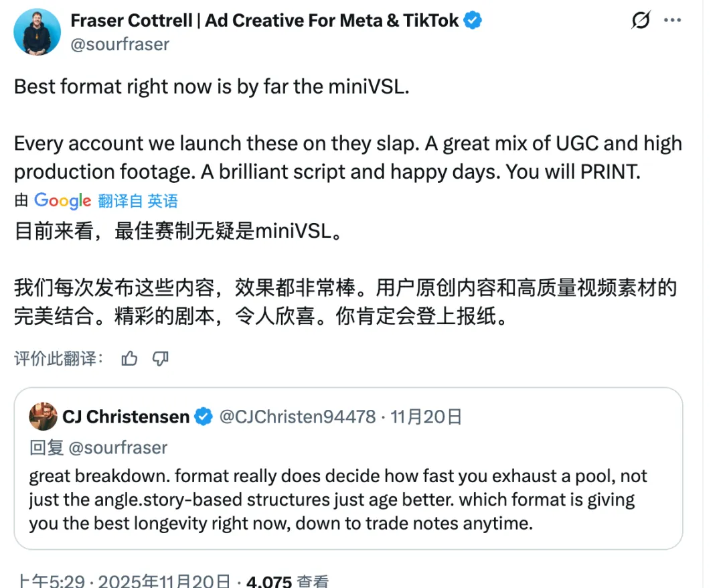The width and height of the screenshot is (723, 588).
Task: Click CJ Christensen's profile avatar
Action: coord(43,416)
